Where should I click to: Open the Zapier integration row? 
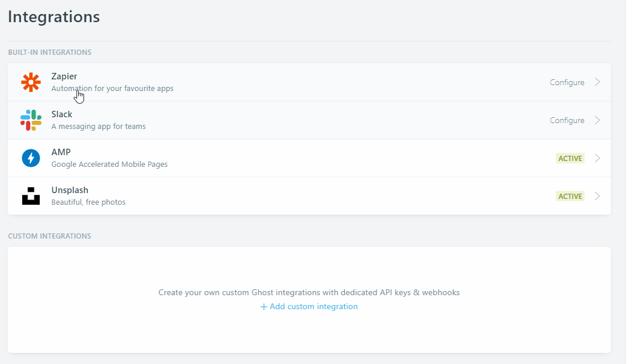click(x=292, y=82)
